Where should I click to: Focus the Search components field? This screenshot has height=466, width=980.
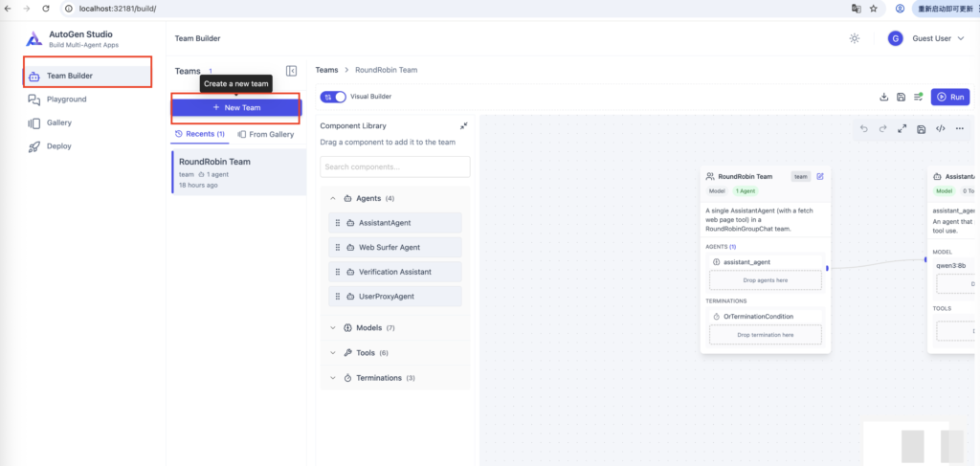pyautogui.click(x=395, y=166)
